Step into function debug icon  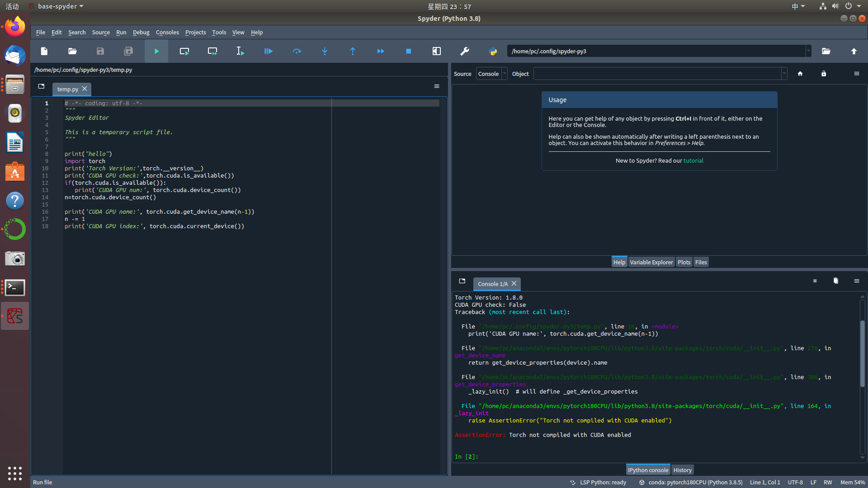pos(325,51)
